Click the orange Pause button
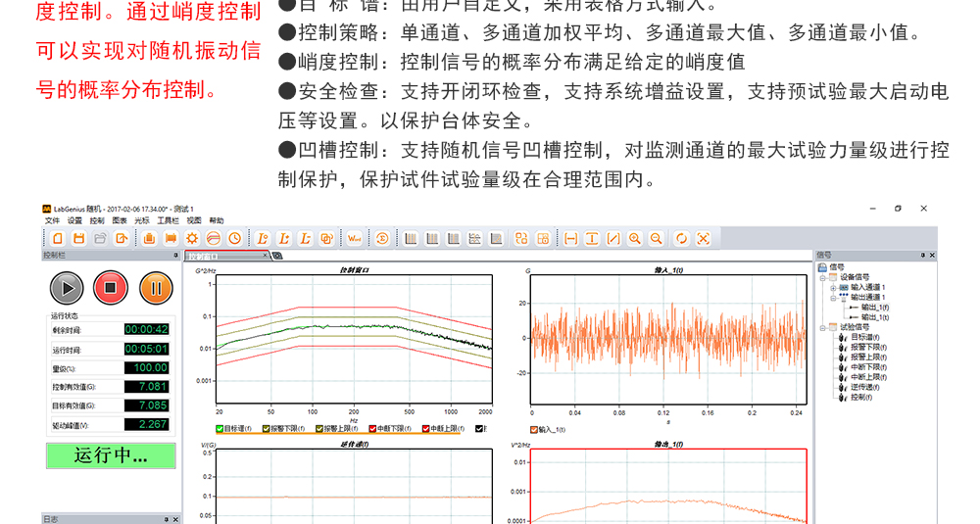The width and height of the screenshot is (980, 524). pos(156,288)
